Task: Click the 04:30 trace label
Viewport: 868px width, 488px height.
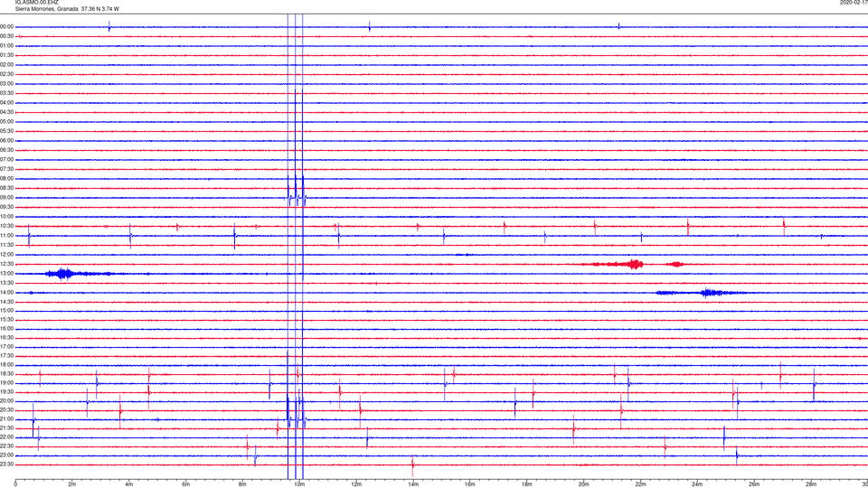Action: pos(6,112)
